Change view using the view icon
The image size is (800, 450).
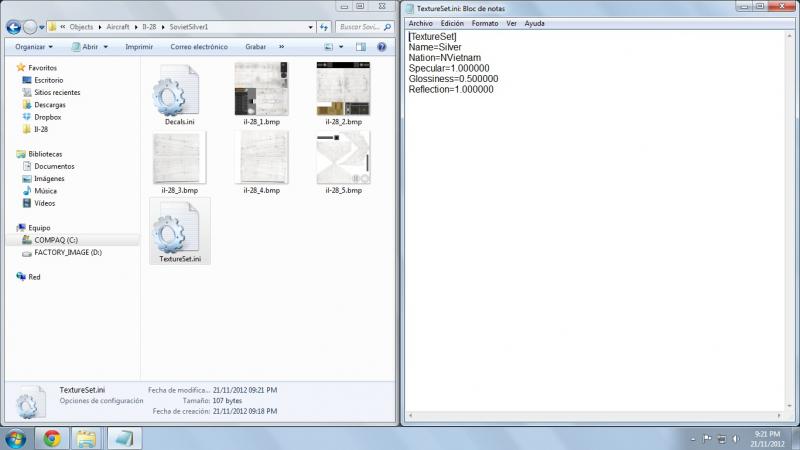pos(329,47)
